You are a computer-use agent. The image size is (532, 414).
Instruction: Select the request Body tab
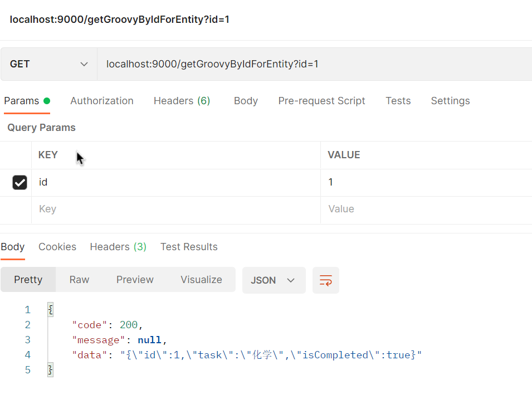pos(246,101)
